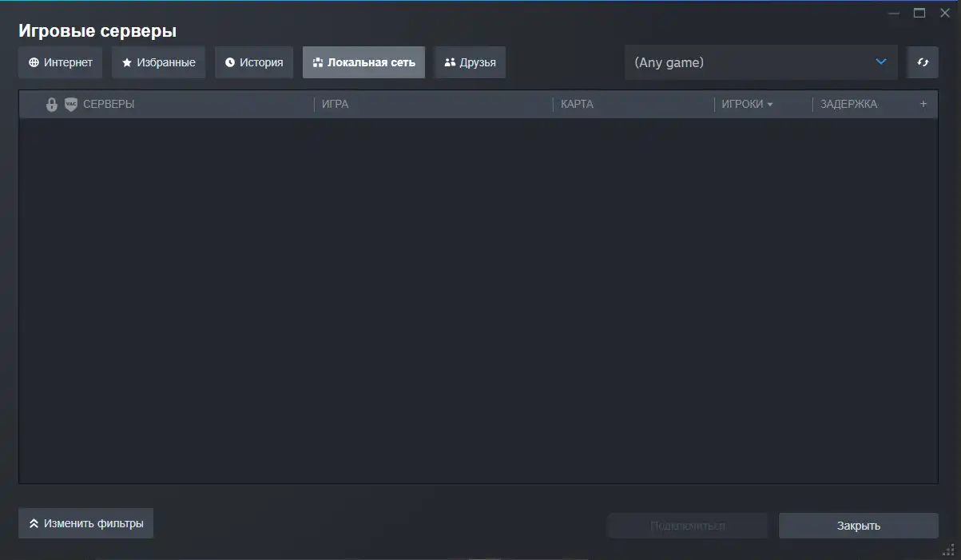Minimize the Игровые серверы window

(x=894, y=13)
